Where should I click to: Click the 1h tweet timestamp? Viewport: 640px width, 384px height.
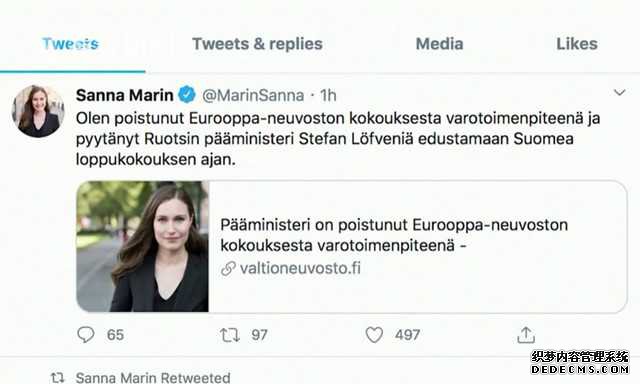(328, 95)
